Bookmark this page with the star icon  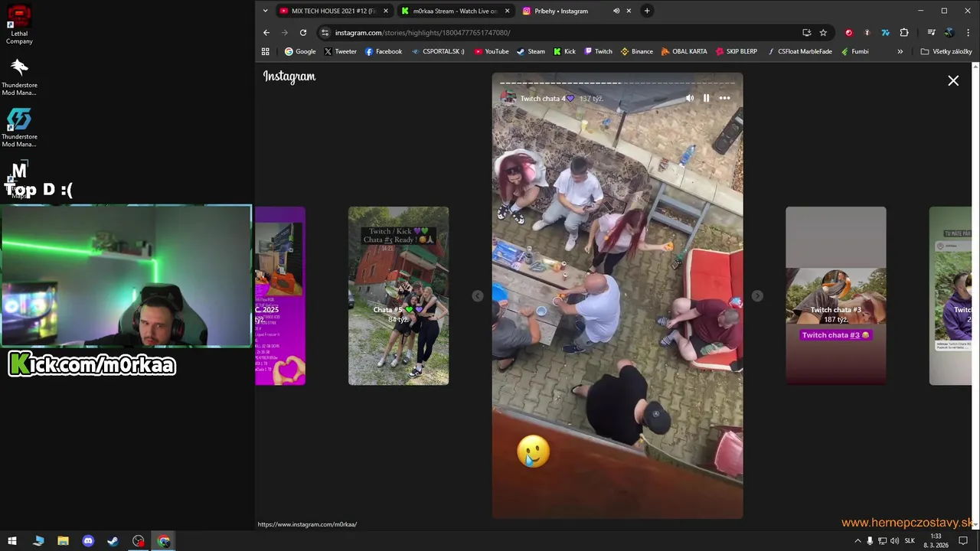click(823, 32)
